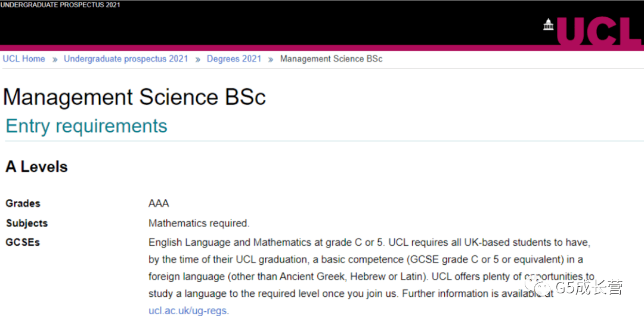Click the Management Science BSc page title
Viewport: 644px width, 316px height.
tap(134, 98)
